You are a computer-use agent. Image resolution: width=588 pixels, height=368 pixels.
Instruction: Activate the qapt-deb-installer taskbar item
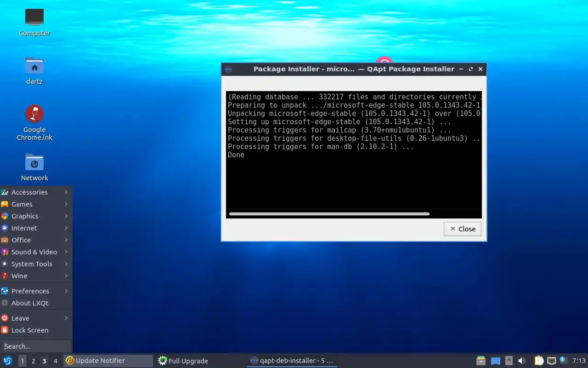[x=292, y=361]
